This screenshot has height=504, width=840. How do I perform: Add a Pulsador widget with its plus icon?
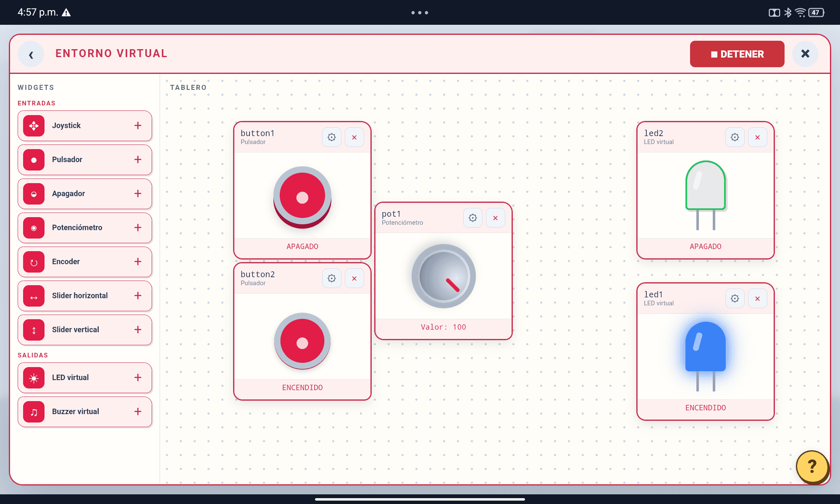(138, 160)
